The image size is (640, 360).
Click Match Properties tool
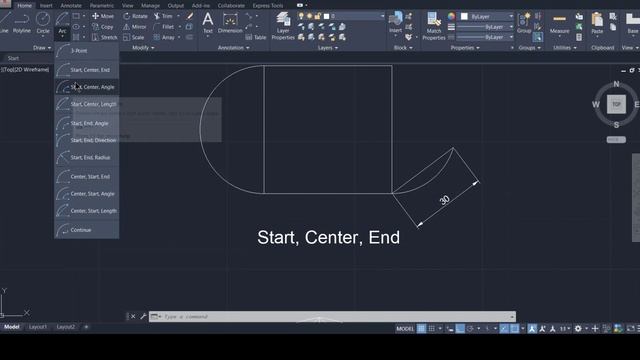click(x=433, y=26)
